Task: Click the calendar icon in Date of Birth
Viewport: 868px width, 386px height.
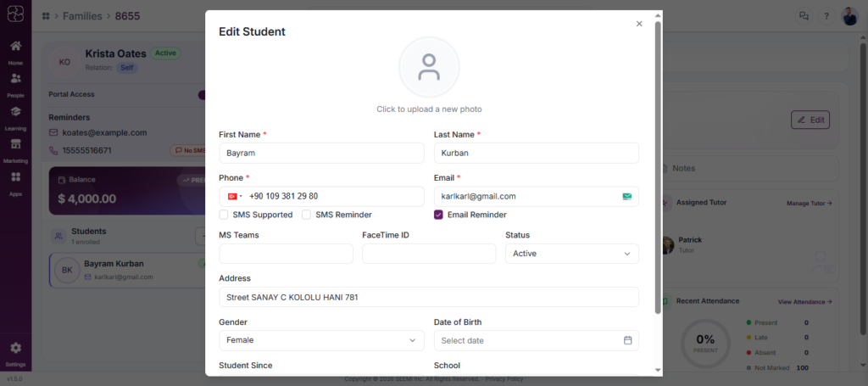Action: pos(628,340)
